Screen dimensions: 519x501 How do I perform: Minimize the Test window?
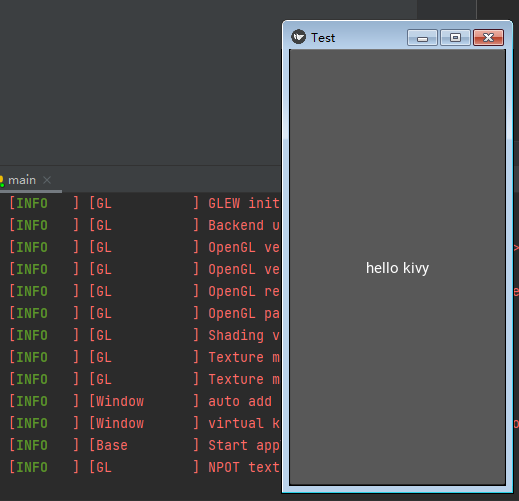click(422, 37)
